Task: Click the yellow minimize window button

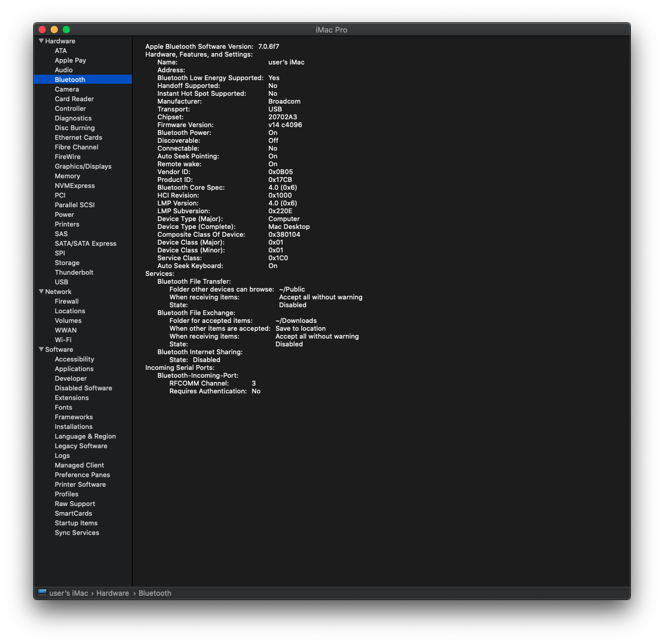Action: coord(54,30)
